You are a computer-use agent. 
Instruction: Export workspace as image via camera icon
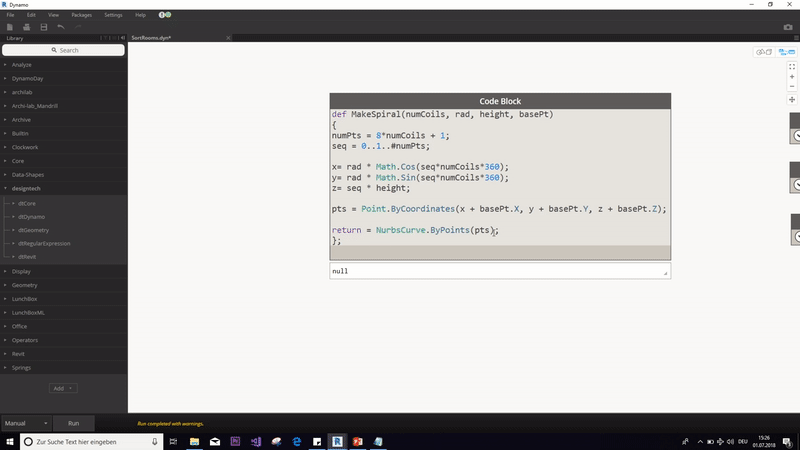[787, 27]
